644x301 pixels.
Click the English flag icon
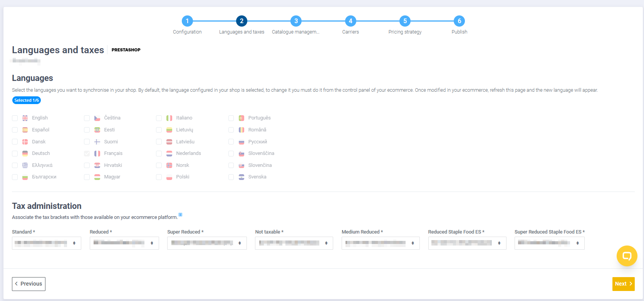pos(25,118)
